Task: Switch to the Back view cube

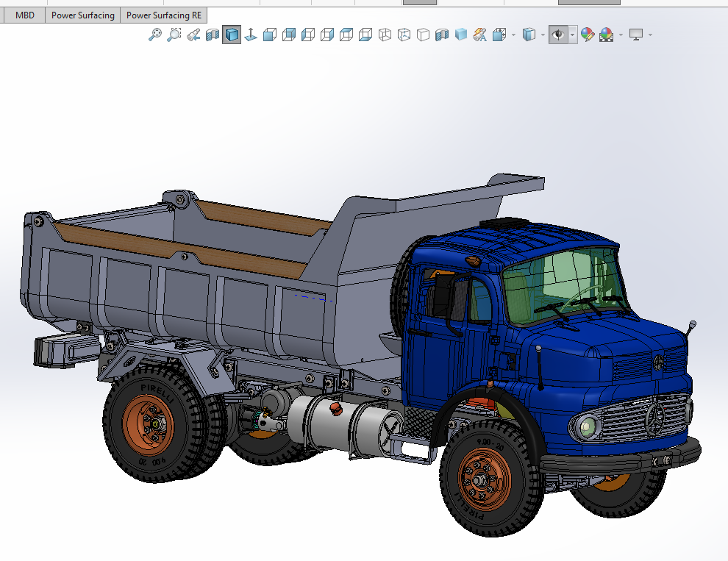Action: (289, 35)
